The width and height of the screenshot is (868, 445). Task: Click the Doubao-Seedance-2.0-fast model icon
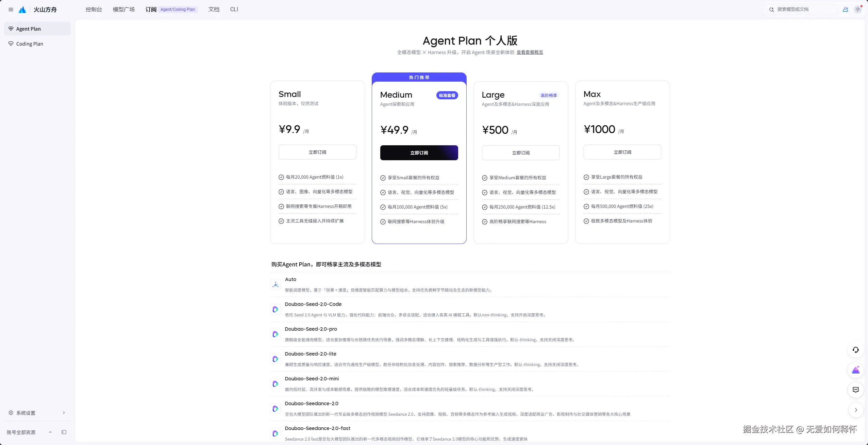[x=276, y=433]
